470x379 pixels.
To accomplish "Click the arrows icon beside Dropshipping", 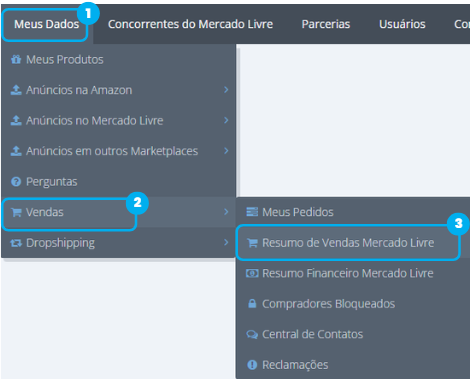I will pyautogui.click(x=16, y=243).
